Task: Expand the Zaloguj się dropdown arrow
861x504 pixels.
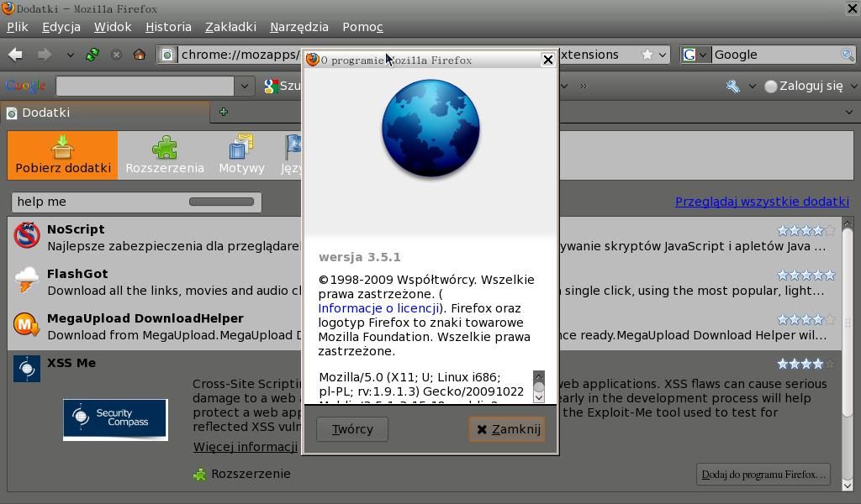Action: pos(854,87)
